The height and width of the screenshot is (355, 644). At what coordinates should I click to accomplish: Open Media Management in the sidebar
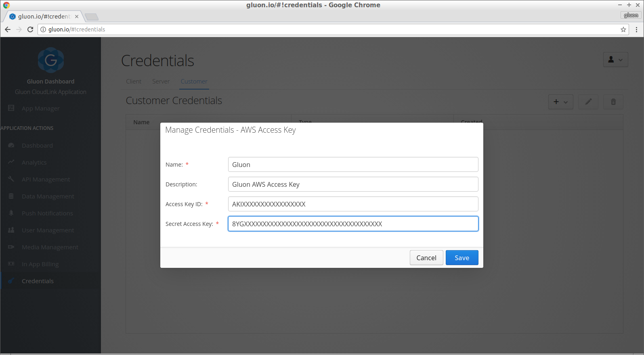[x=50, y=247]
